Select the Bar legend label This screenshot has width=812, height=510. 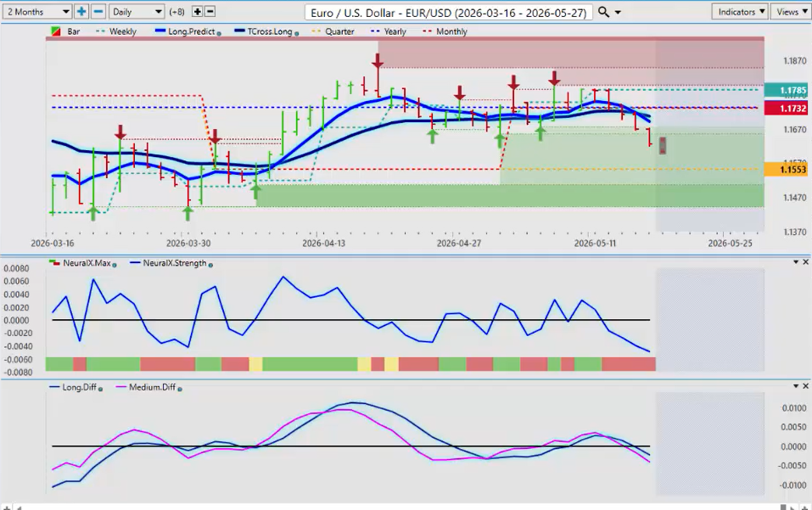point(74,31)
